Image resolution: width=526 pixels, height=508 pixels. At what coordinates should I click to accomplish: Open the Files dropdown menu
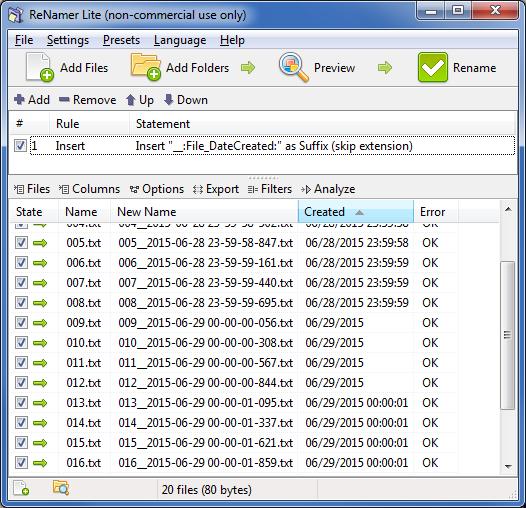click(32, 189)
